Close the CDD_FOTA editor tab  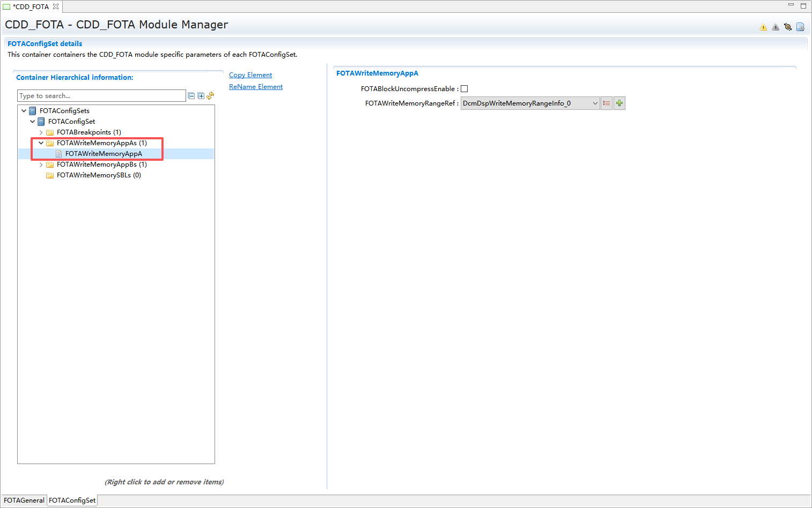(56, 6)
